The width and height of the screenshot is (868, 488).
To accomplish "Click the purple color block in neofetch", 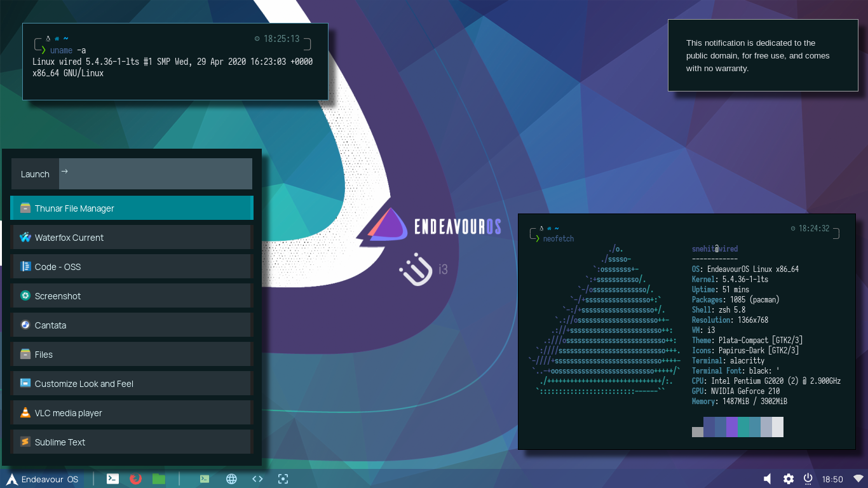I will point(732,427).
